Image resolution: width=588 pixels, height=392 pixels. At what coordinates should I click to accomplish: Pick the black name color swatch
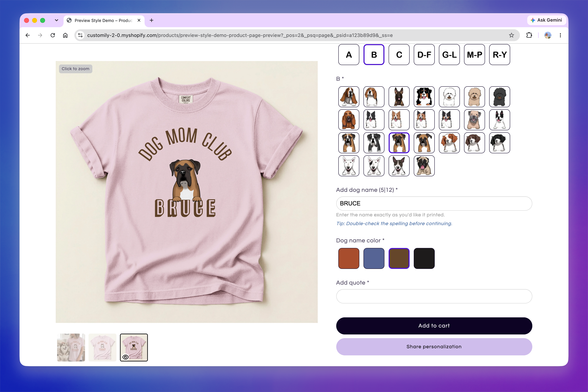[x=424, y=258]
